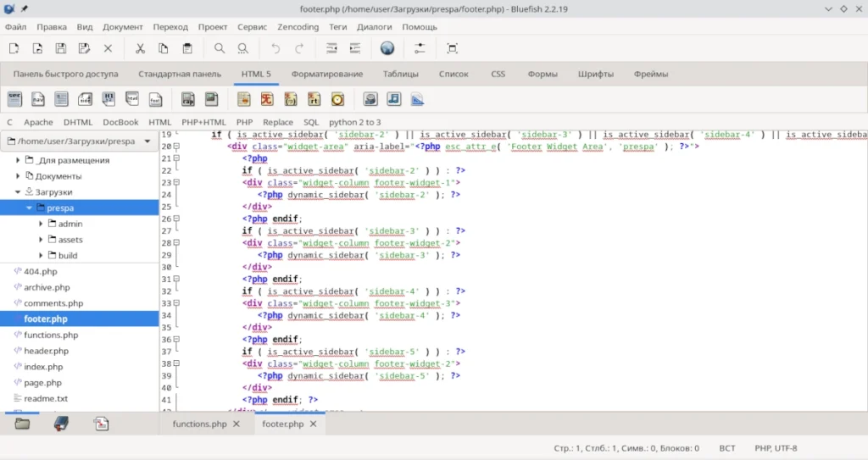Open the advanced find and replace icon
This screenshot has height=460, width=868.
tap(243, 49)
